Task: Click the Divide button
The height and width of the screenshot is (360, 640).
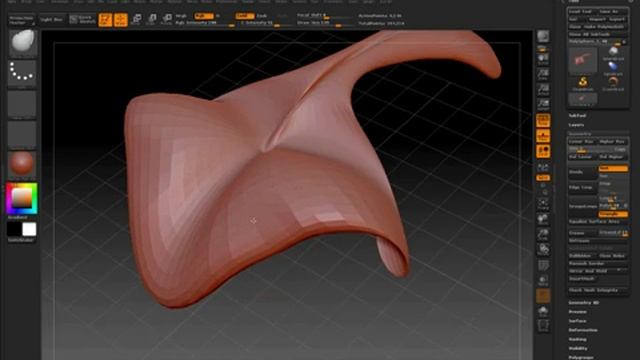Action: point(582,172)
